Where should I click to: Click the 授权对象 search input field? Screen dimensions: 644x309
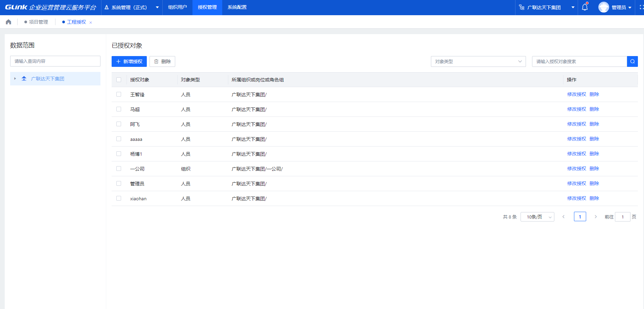[579, 61]
